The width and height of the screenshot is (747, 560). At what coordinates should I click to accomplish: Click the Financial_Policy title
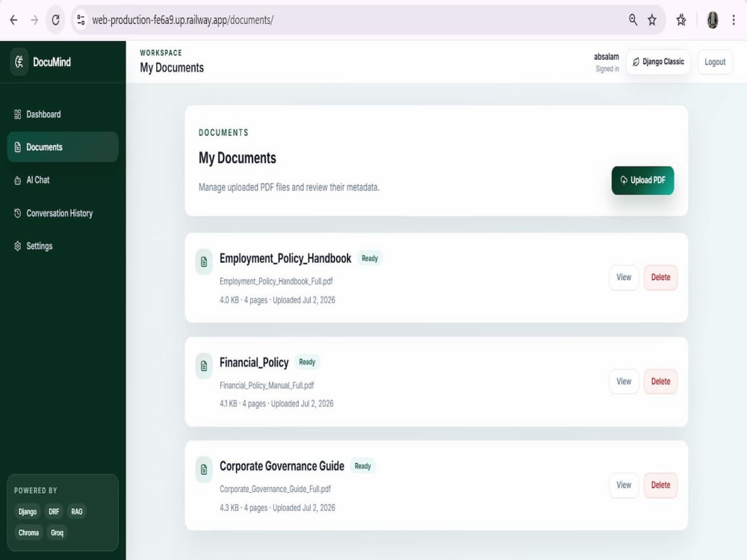[254, 362]
